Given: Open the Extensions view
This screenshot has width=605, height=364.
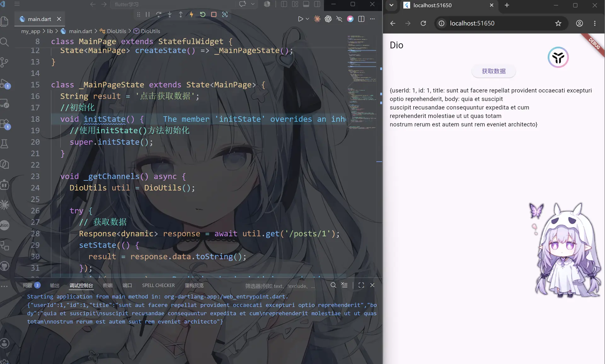Looking at the screenshot, I should (x=5, y=124).
